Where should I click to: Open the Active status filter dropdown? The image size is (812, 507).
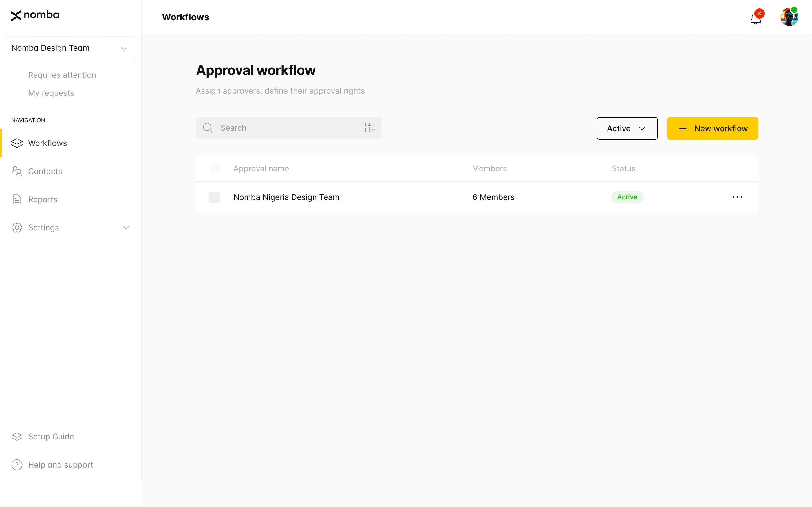[x=627, y=128]
